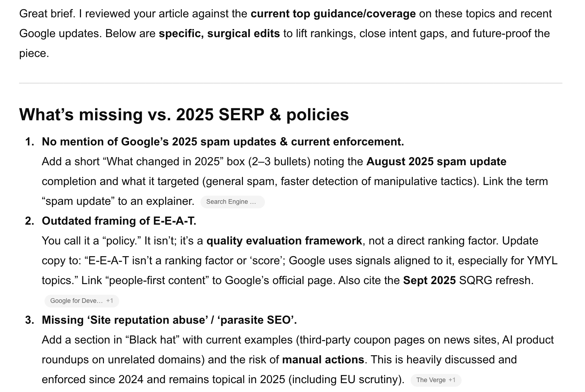Click the bold text "manual actions"

click(x=323, y=360)
